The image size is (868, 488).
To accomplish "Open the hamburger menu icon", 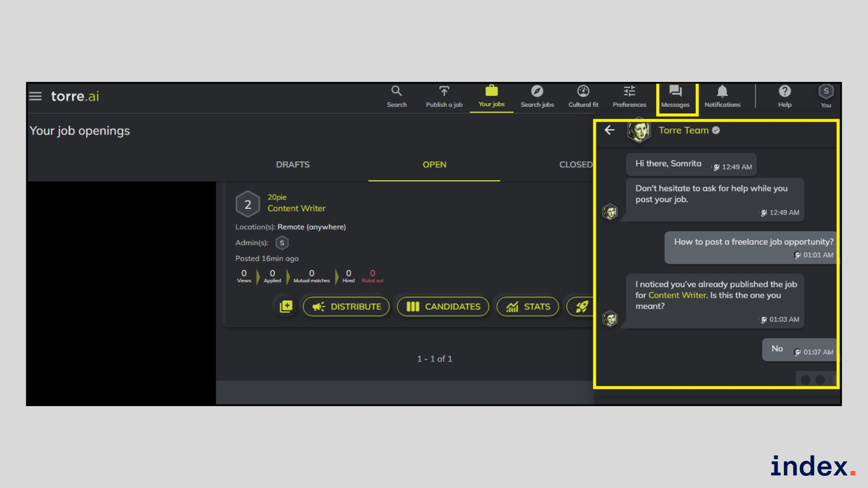I will (35, 96).
